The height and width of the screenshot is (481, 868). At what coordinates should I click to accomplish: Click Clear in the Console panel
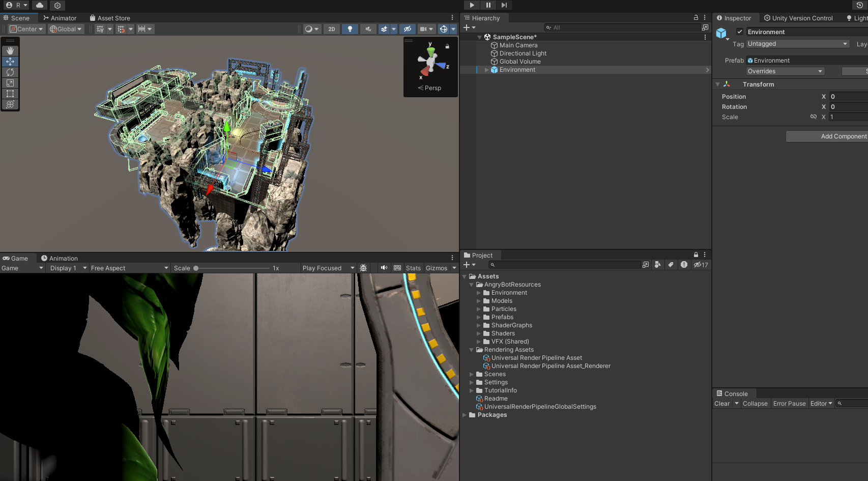721,404
